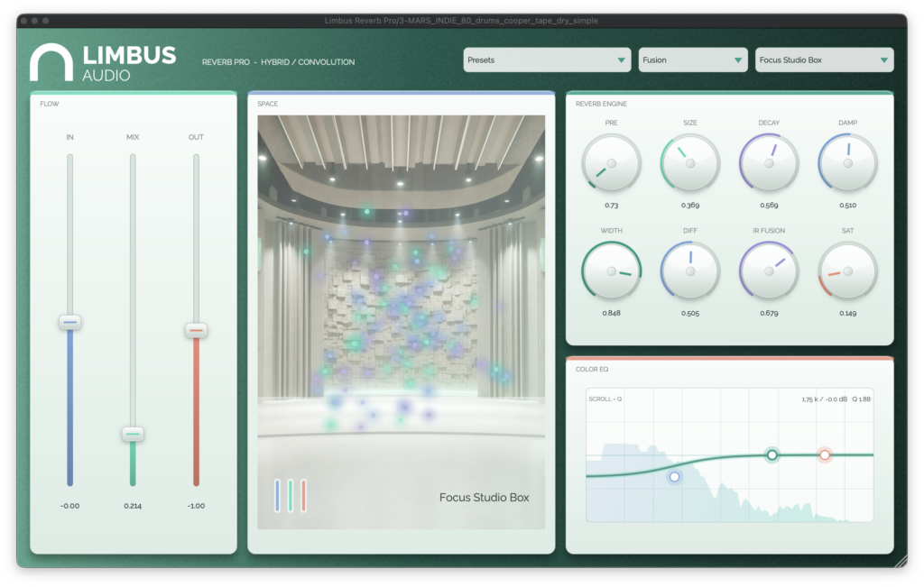This screenshot has width=924, height=587.
Task: Click the PRE knob
Action: pyautogui.click(x=611, y=163)
